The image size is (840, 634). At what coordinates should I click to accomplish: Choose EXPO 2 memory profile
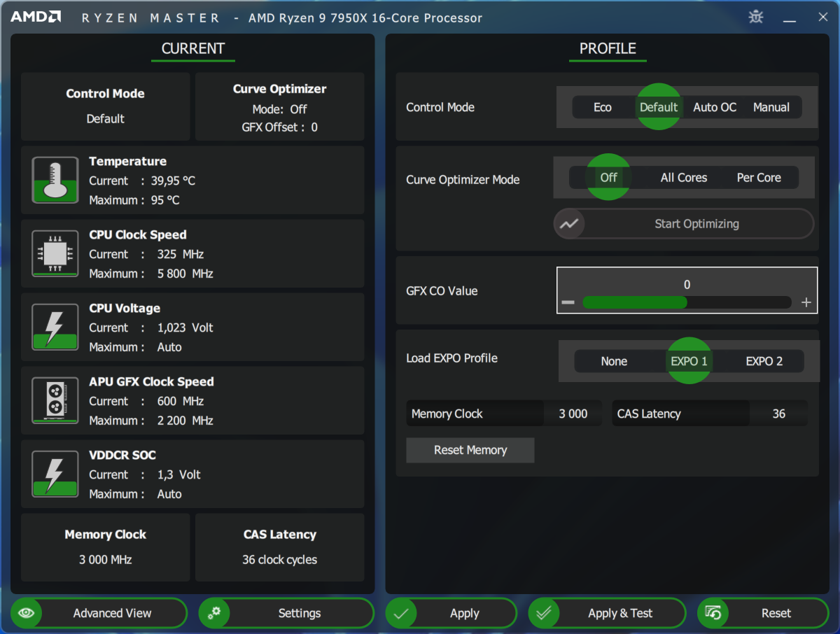[764, 361]
